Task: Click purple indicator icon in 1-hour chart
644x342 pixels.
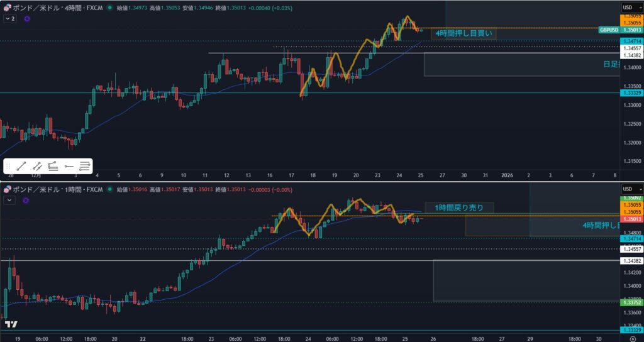Action: 26,201
